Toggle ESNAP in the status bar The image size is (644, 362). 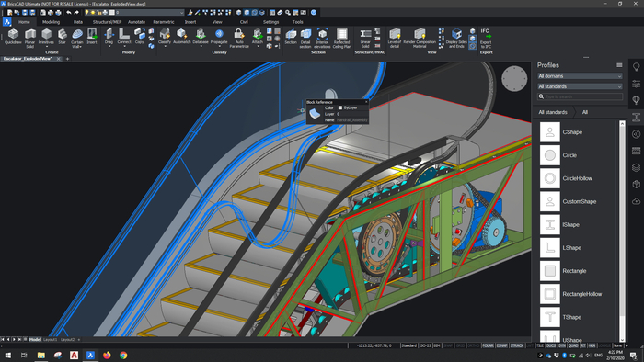tap(502, 345)
